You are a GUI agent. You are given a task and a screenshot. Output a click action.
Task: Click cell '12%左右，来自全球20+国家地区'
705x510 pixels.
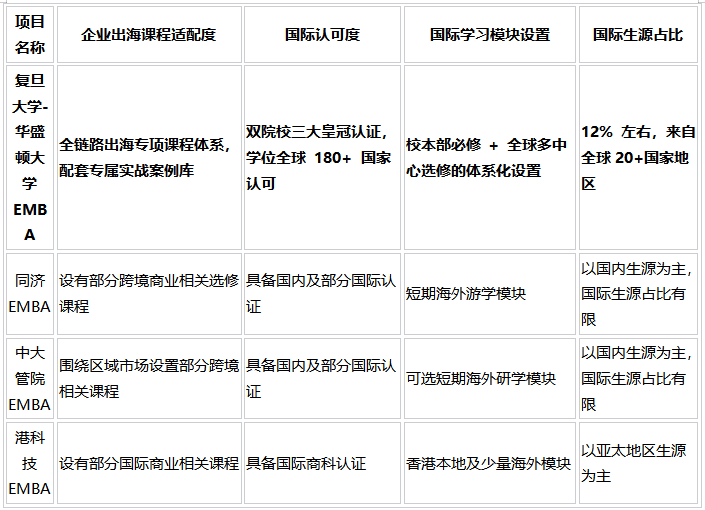coord(638,157)
